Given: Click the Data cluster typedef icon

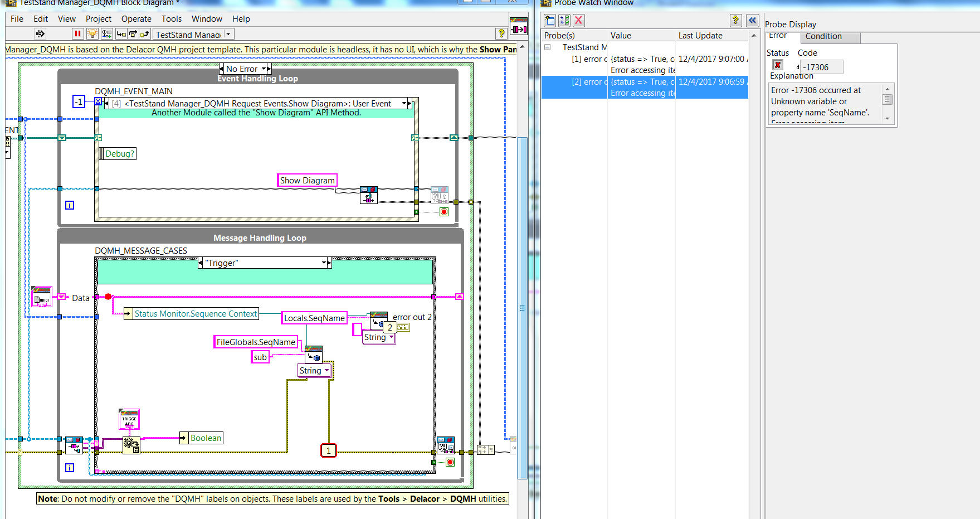Looking at the screenshot, I should tap(42, 297).
